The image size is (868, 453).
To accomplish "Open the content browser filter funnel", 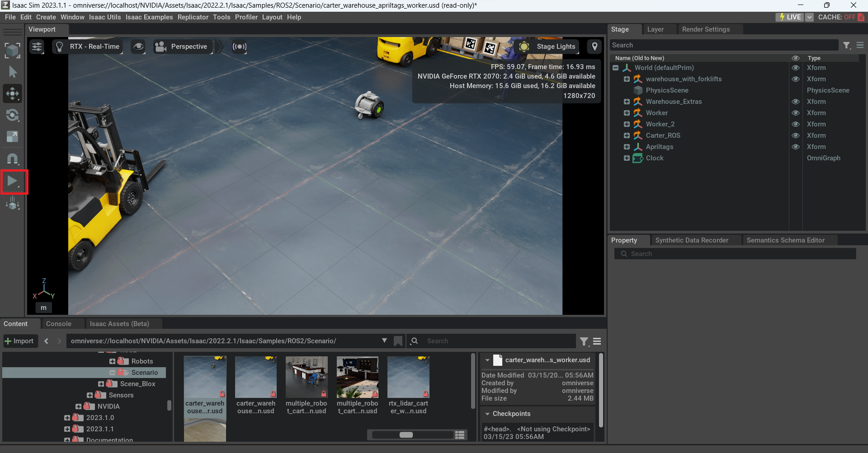I will click(x=584, y=341).
